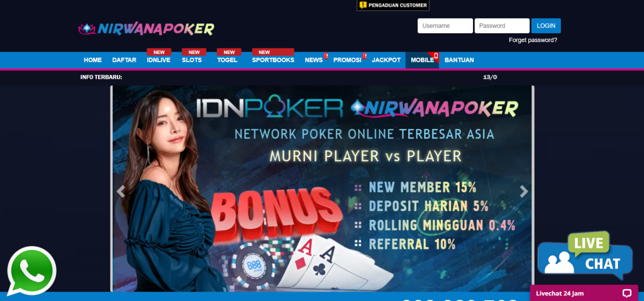Open the WhatsApp contact icon
Image resolution: width=644 pixels, height=301 pixels.
[31, 271]
